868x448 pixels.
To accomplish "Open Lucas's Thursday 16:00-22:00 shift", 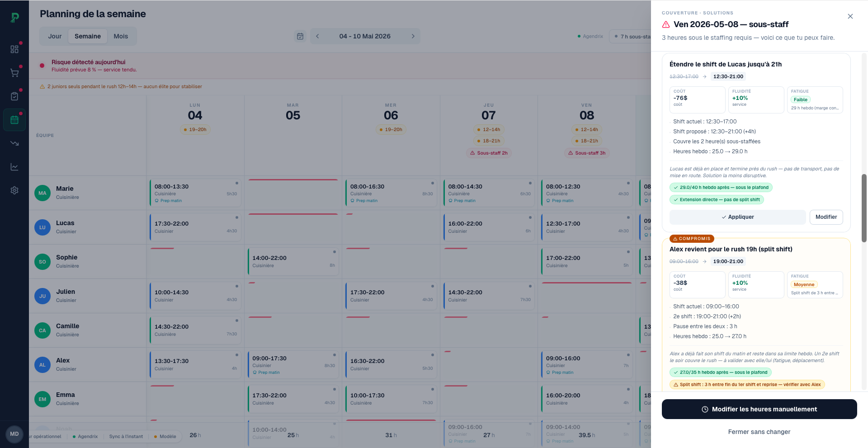I will pyautogui.click(x=489, y=227).
